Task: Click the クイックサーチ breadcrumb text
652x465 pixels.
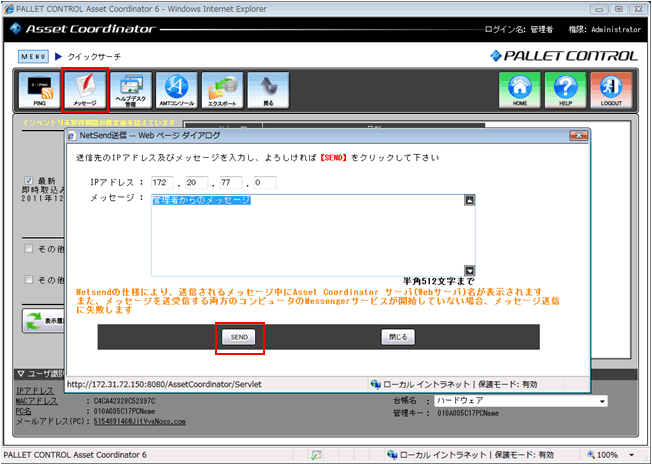Action: [x=94, y=57]
